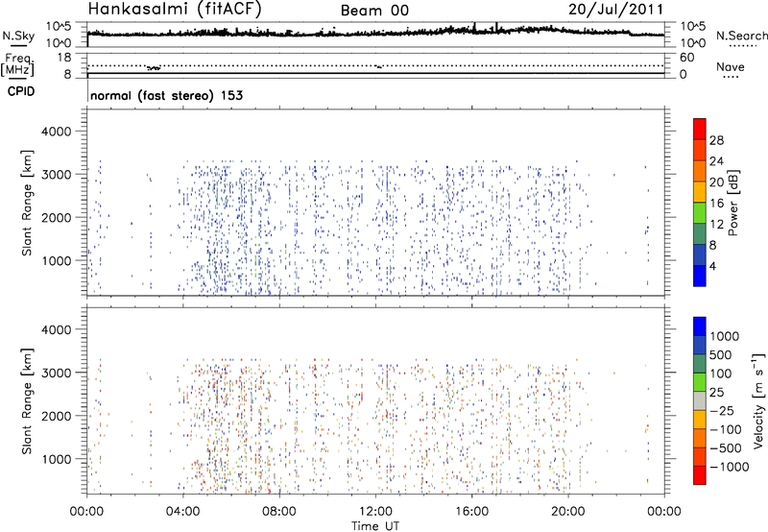Click the gray -25 to 25 velocity segment
Viewport: 768px width, 532px height.
pos(700,400)
